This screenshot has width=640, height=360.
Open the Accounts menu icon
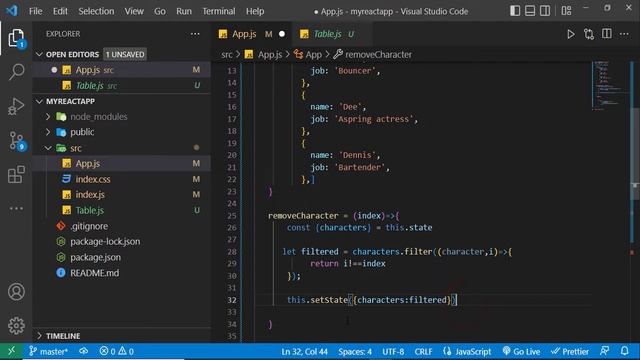(16, 292)
